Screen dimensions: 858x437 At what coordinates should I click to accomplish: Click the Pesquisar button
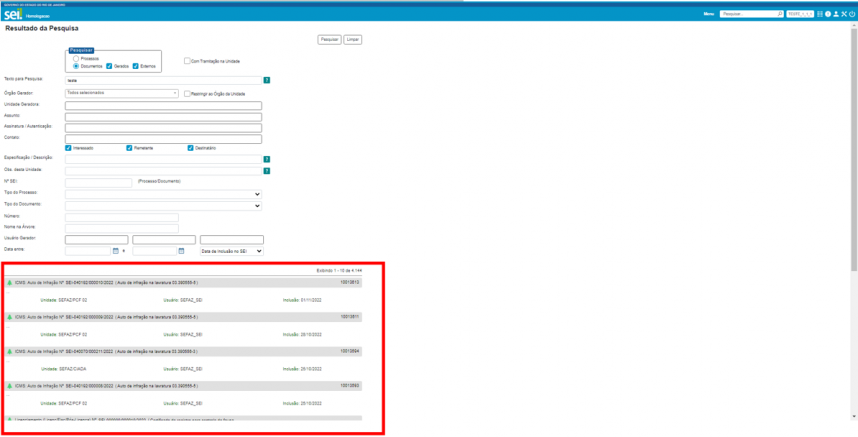tap(329, 39)
